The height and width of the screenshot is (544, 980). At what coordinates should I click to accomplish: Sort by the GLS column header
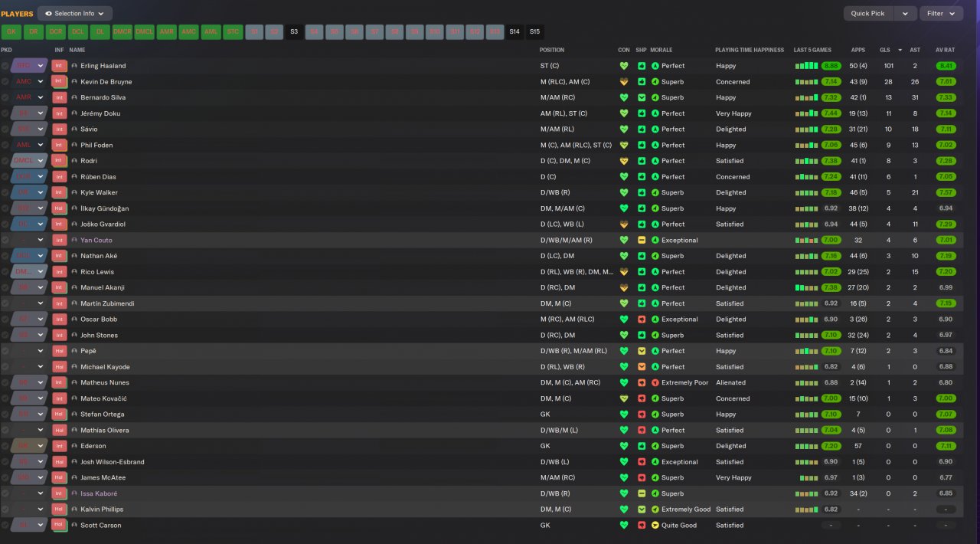click(x=885, y=50)
